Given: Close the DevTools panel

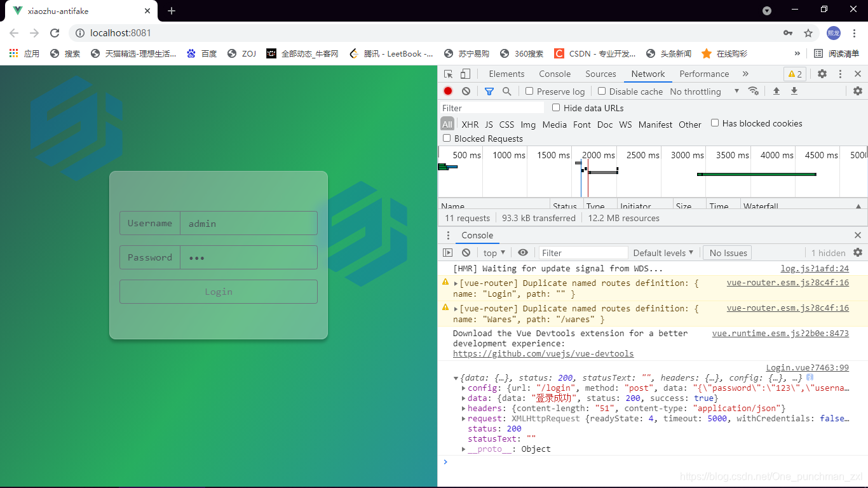Looking at the screenshot, I should (858, 74).
